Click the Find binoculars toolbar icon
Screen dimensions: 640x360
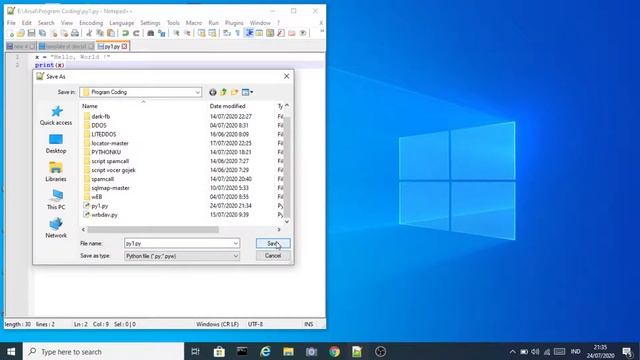(x=151, y=33)
